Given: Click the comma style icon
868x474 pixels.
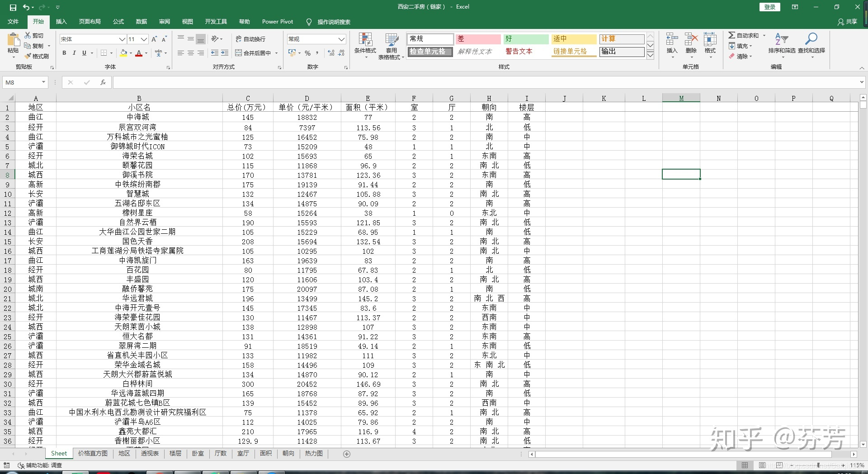Looking at the screenshot, I should click(x=317, y=53).
